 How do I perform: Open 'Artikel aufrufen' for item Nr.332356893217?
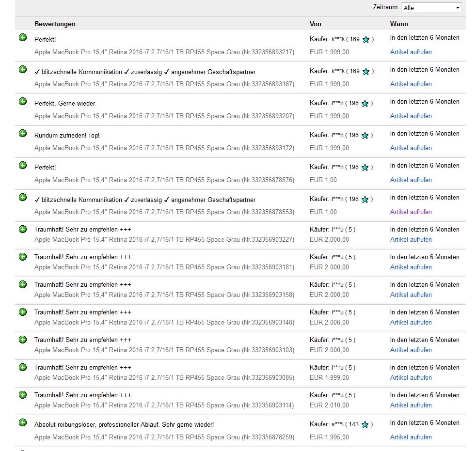point(411,52)
